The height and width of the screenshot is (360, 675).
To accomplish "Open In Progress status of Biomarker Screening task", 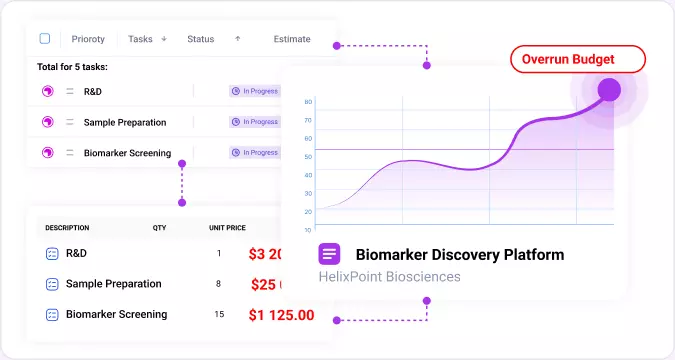I will pos(255,152).
